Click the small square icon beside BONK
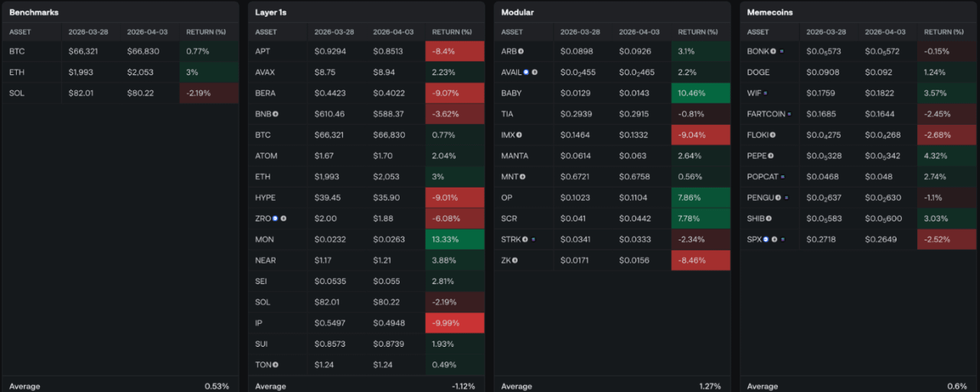Image resolution: width=980 pixels, height=392 pixels. (782, 51)
